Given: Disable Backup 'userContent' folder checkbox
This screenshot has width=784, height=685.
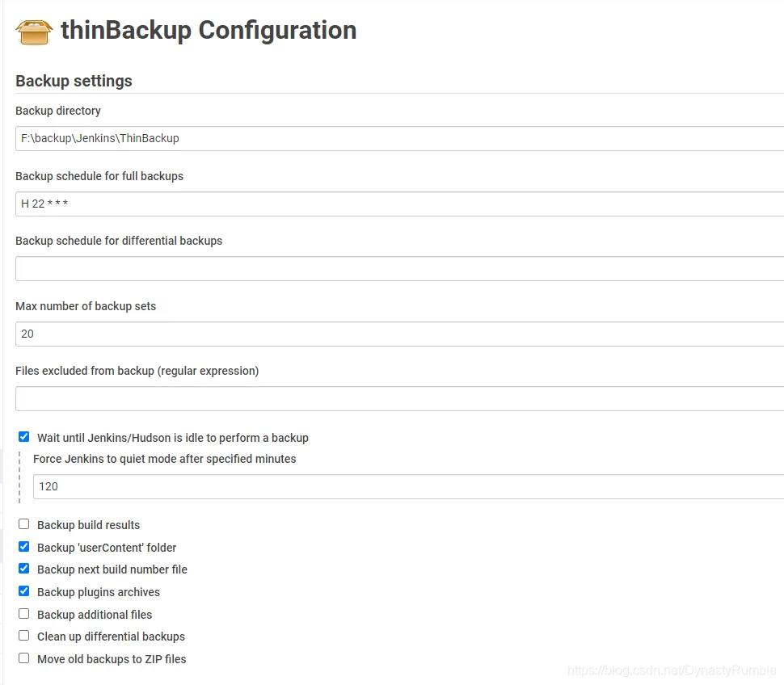Looking at the screenshot, I should (x=24, y=547).
